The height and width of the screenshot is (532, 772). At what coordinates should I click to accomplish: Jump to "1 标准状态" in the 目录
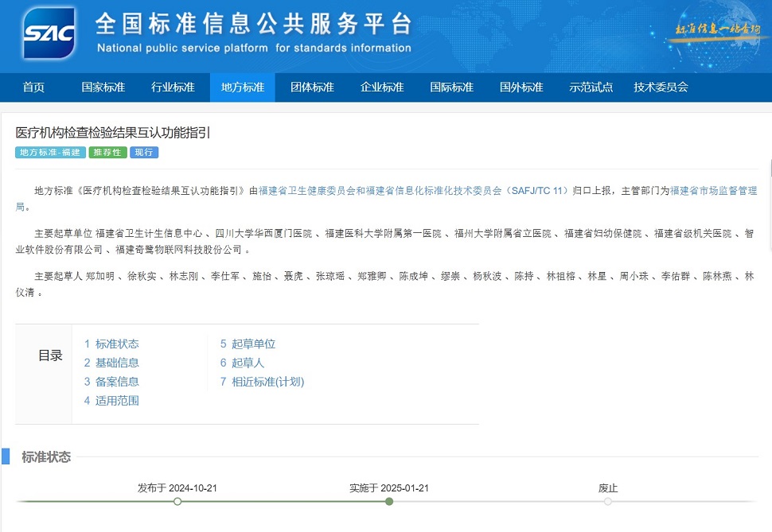(x=114, y=344)
